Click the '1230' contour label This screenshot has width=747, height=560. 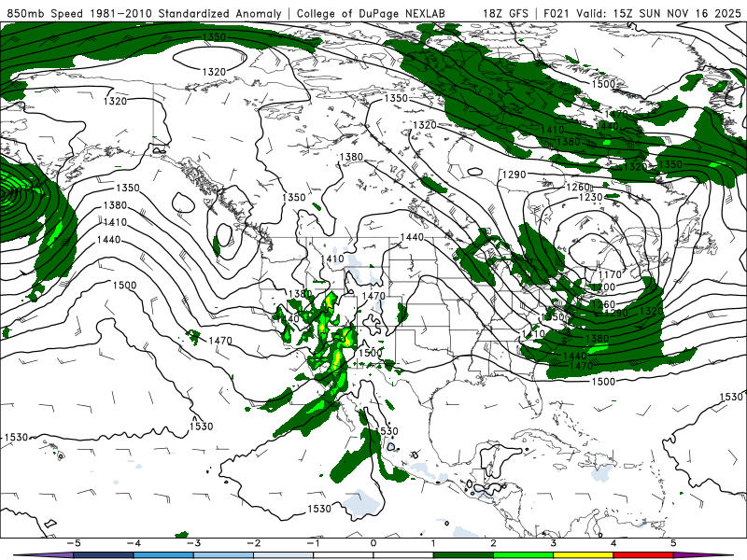pos(591,197)
